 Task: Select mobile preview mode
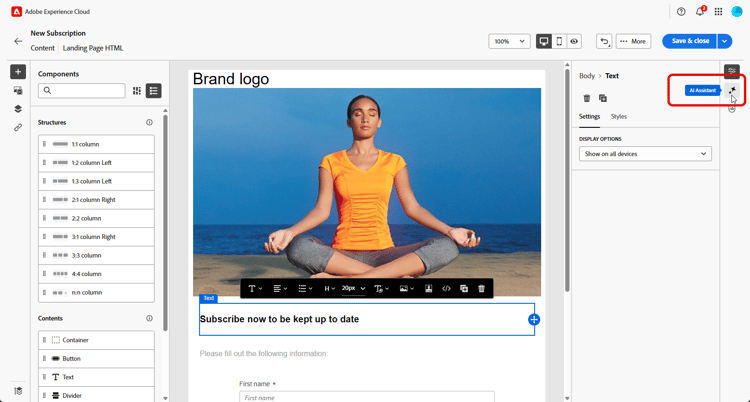tap(559, 41)
